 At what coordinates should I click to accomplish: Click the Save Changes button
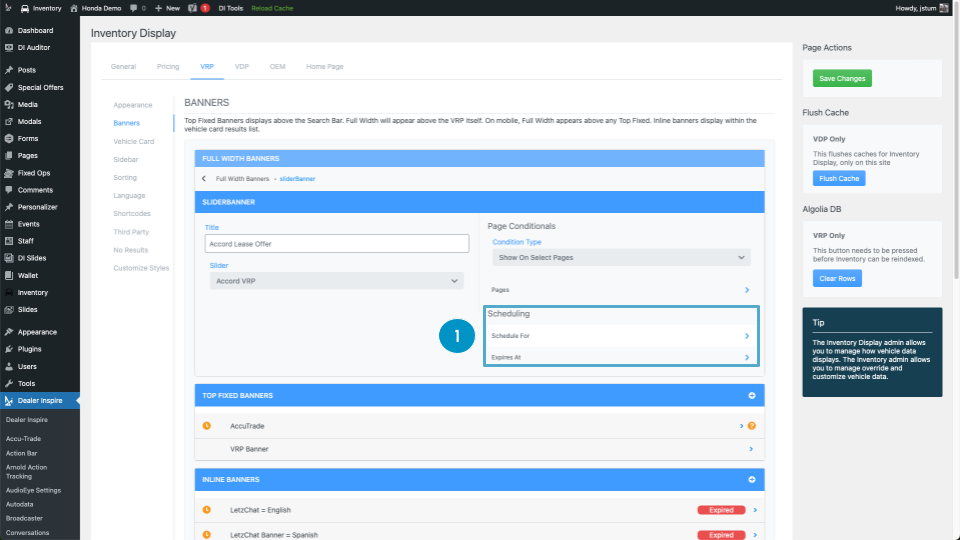(842, 78)
